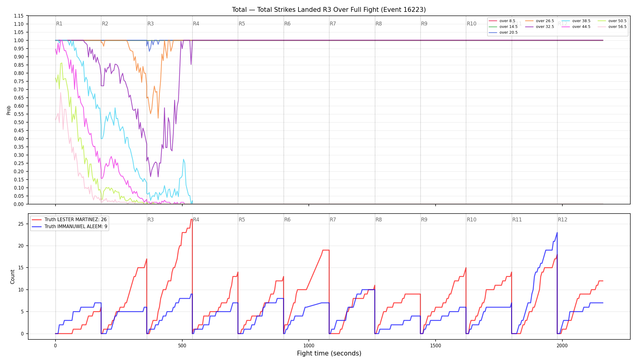Click the 2000 tick on the fight time axis

562,345
